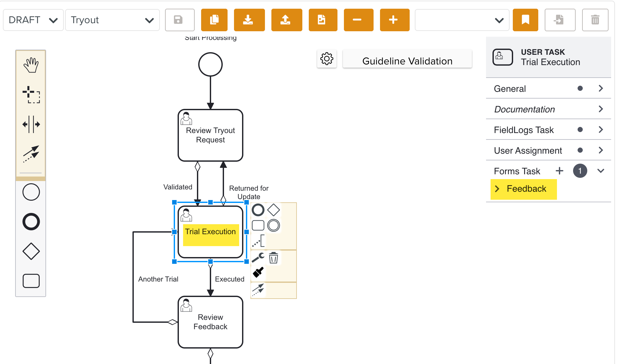Open the DRAFT status dropdown

click(x=33, y=20)
